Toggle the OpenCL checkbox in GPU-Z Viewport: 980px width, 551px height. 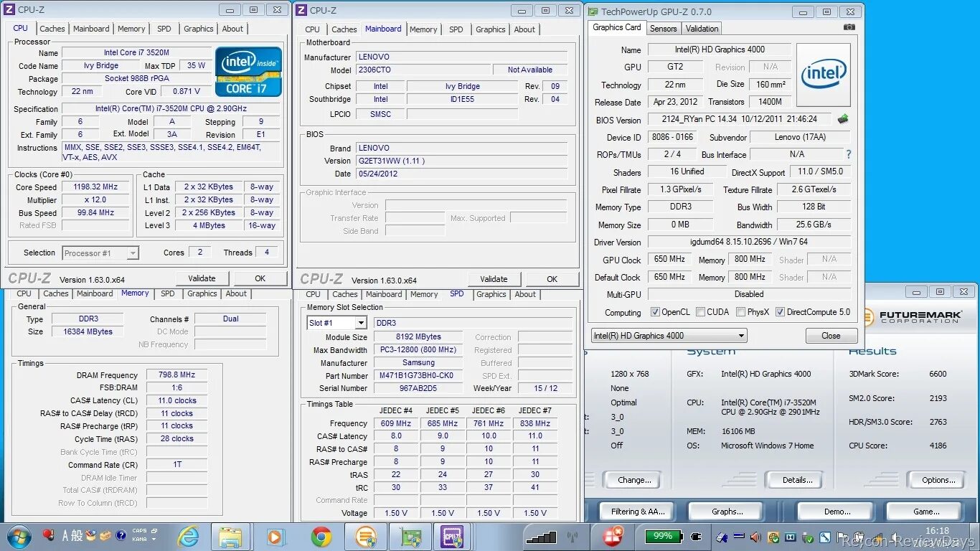[655, 312]
